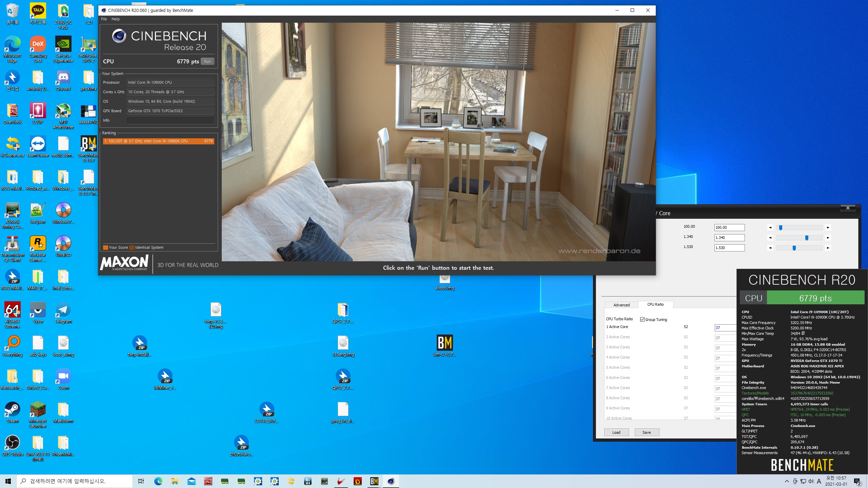Click the Run button next to CPU score

point(208,61)
